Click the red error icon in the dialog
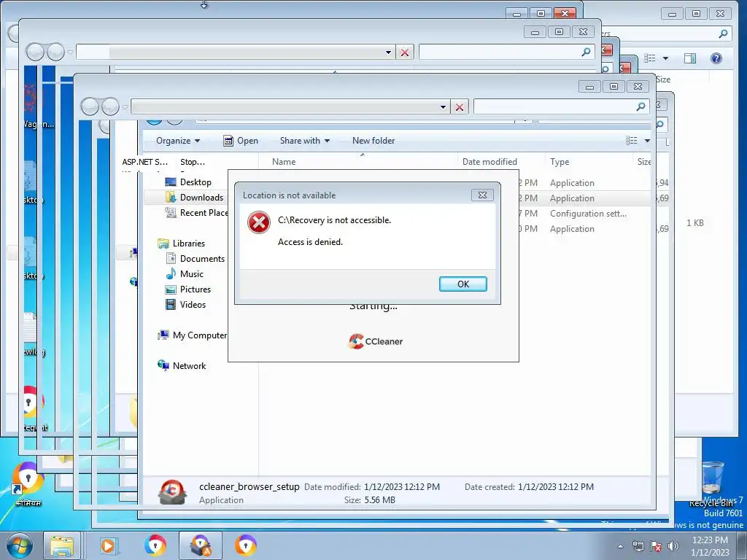 [259, 222]
